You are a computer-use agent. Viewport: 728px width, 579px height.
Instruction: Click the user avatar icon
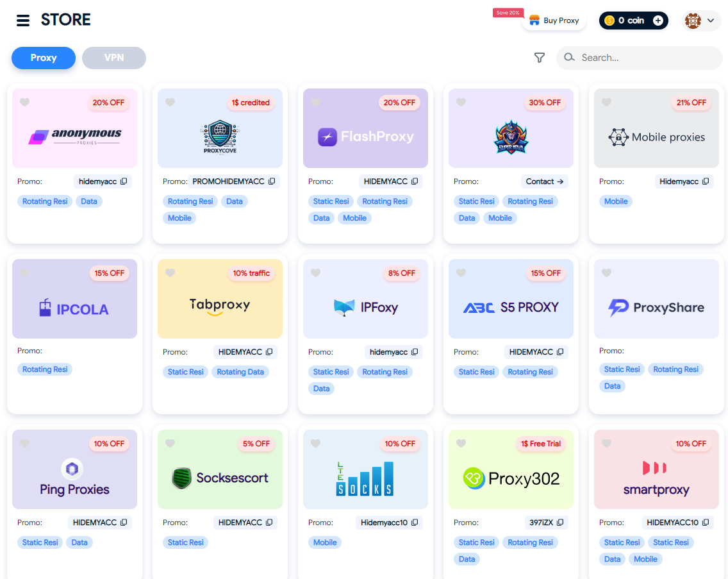(693, 21)
